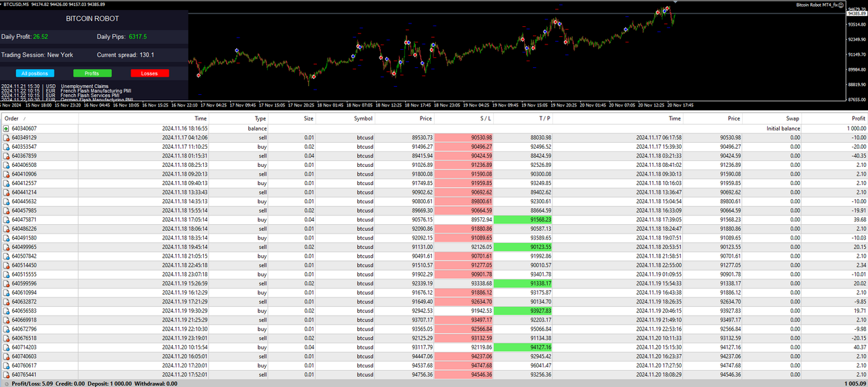Image resolution: width=868 pixels, height=387 pixels.
Task: Select the icon beside order 640514450
Action: click(x=6, y=265)
